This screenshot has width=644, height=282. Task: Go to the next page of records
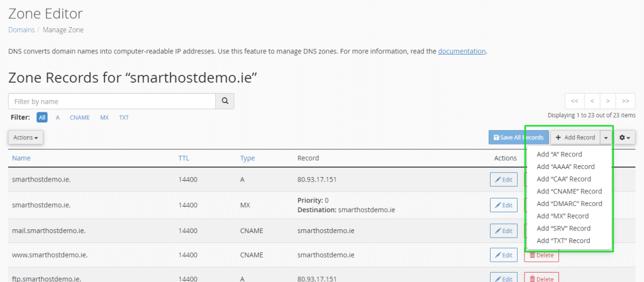click(608, 101)
